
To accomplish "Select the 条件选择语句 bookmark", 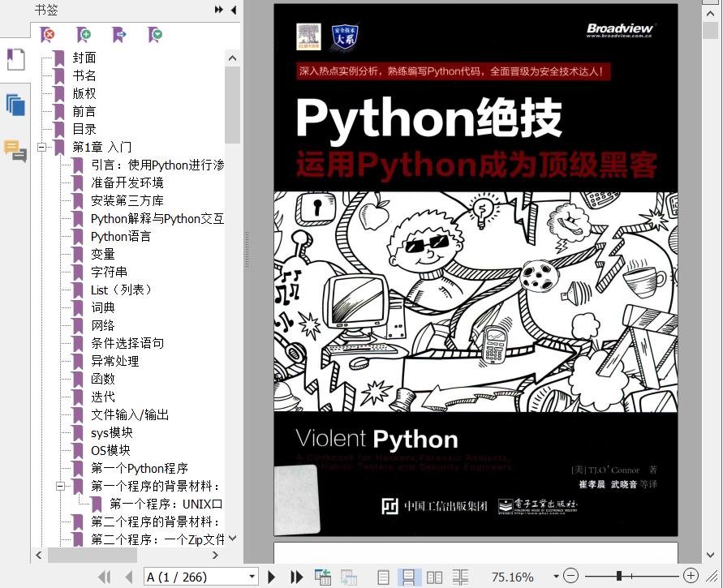I will 127,343.
